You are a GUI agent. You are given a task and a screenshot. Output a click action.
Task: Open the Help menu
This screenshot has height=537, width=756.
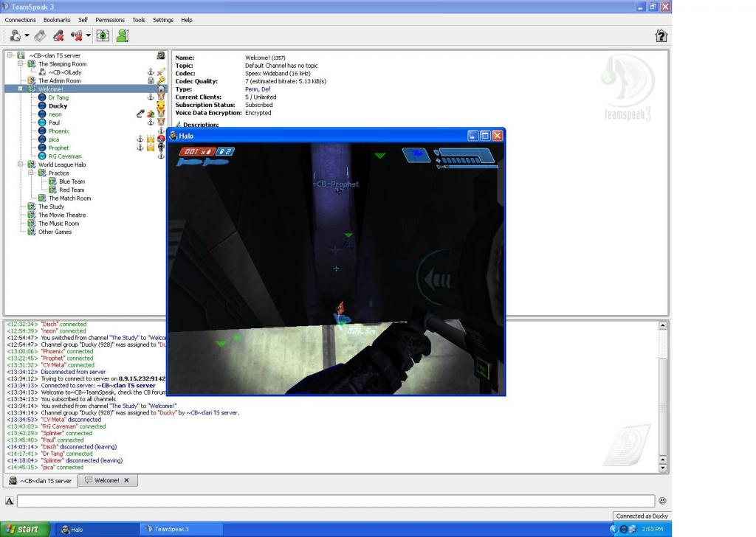tap(187, 20)
